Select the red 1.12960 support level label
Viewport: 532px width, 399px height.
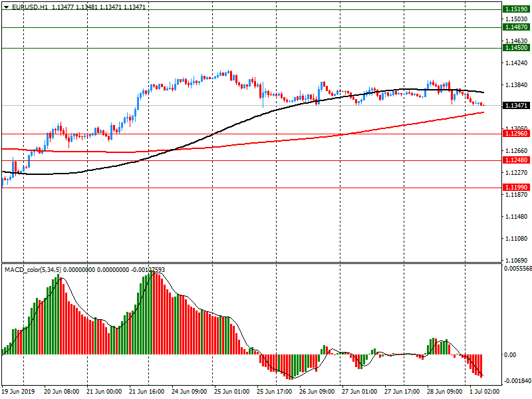[516, 134]
